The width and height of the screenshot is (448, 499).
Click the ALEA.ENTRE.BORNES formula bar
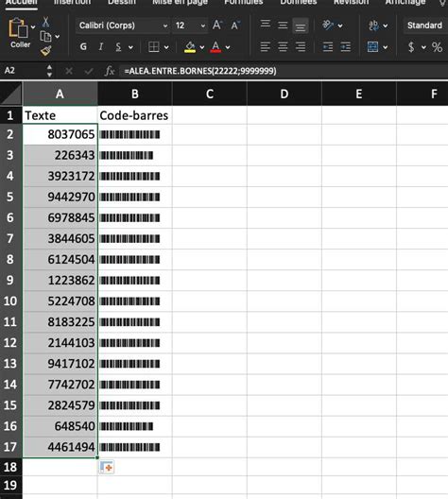pyautogui.click(x=284, y=71)
